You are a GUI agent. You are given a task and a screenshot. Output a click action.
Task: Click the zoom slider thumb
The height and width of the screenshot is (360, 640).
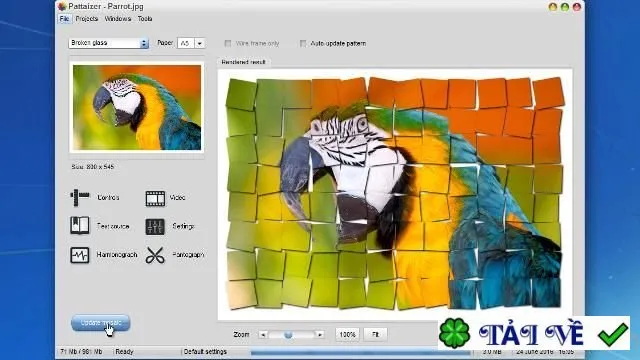pyautogui.click(x=288, y=335)
